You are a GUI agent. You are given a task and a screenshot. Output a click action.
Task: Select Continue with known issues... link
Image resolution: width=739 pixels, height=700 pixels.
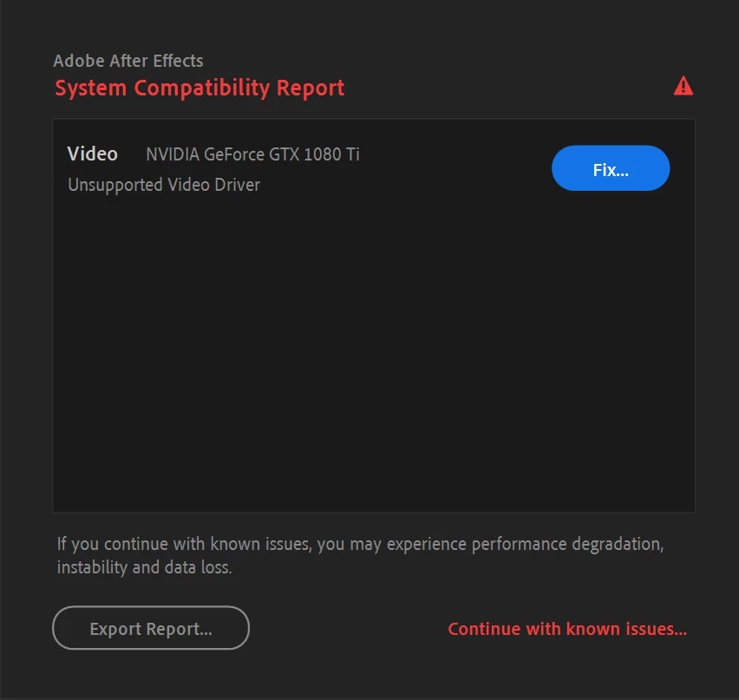click(x=567, y=629)
